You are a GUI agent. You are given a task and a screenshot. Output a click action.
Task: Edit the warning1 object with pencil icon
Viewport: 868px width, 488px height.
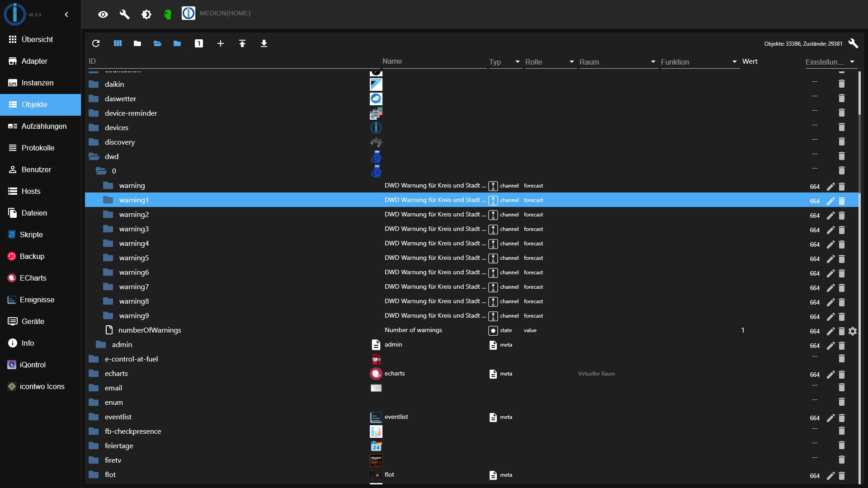831,201
